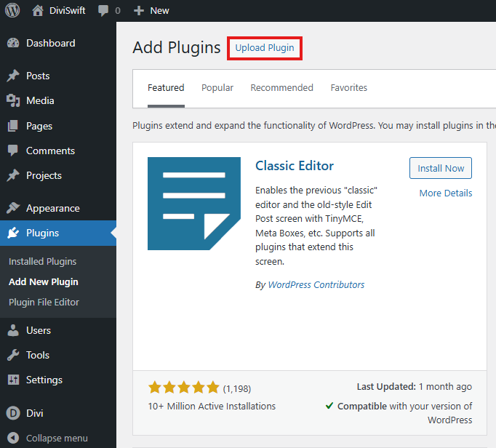Click the Users person icon
The height and width of the screenshot is (448, 496).
point(13,330)
